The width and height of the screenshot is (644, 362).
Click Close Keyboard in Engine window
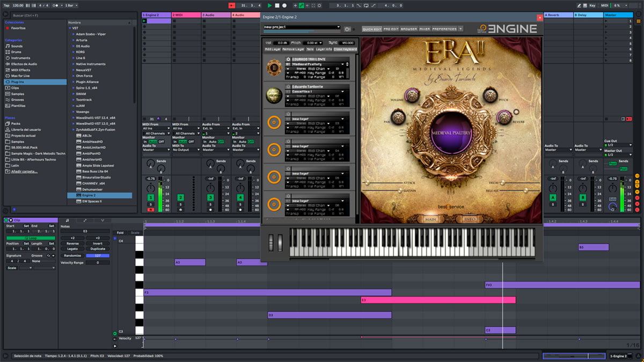(345, 49)
